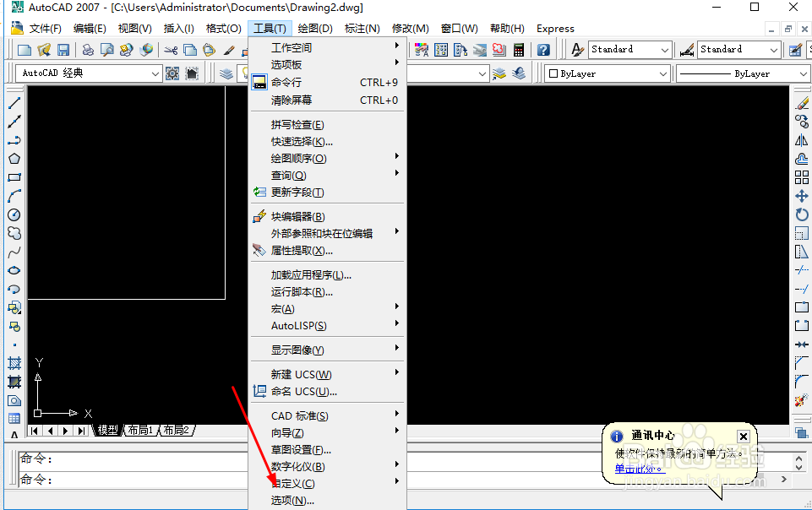Image resolution: width=812 pixels, height=510 pixels.
Task: Open a drawing file with Open icon
Action: click(x=44, y=50)
